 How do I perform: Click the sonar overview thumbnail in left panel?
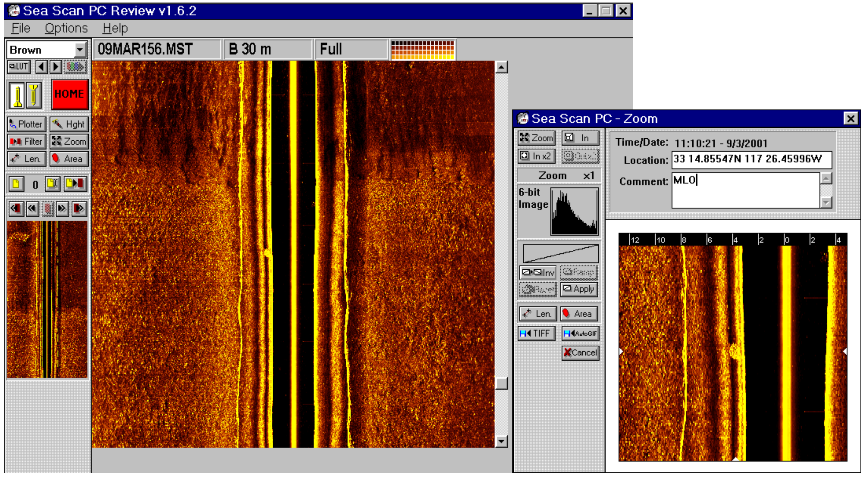pos(47,300)
